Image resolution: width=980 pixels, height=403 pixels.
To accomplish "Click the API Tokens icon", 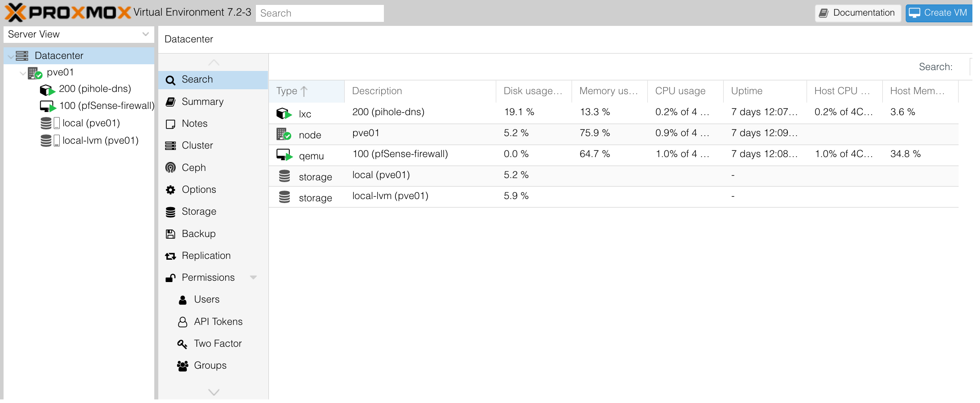I will click(x=183, y=322).
